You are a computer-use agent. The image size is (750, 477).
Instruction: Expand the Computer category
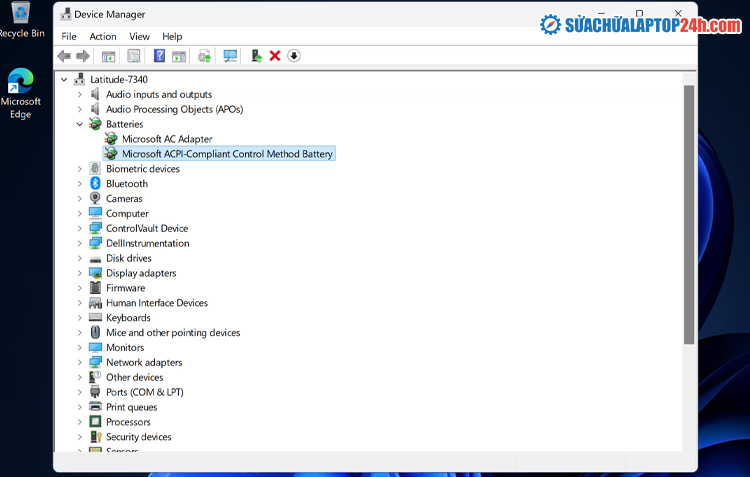(79, 214)
